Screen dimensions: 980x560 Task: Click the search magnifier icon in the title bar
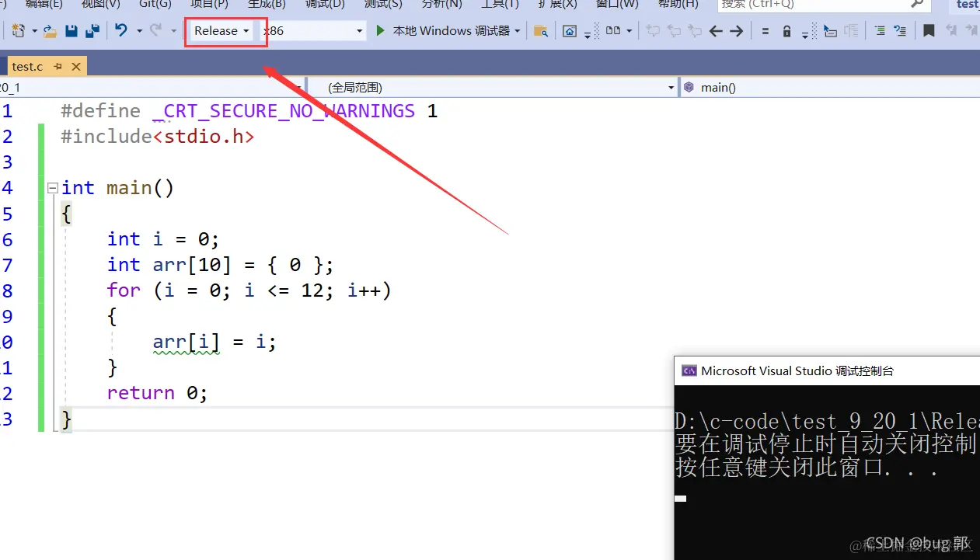pos(917,4)
